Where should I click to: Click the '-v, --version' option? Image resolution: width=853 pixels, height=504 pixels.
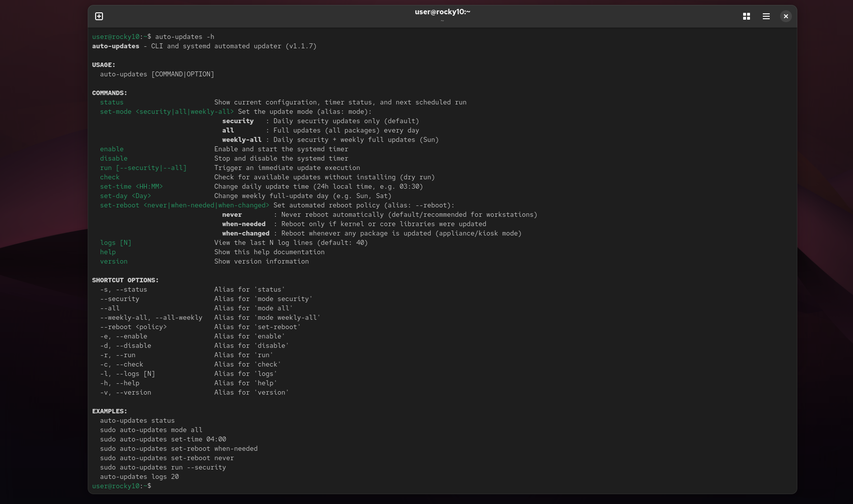[126, 393]
